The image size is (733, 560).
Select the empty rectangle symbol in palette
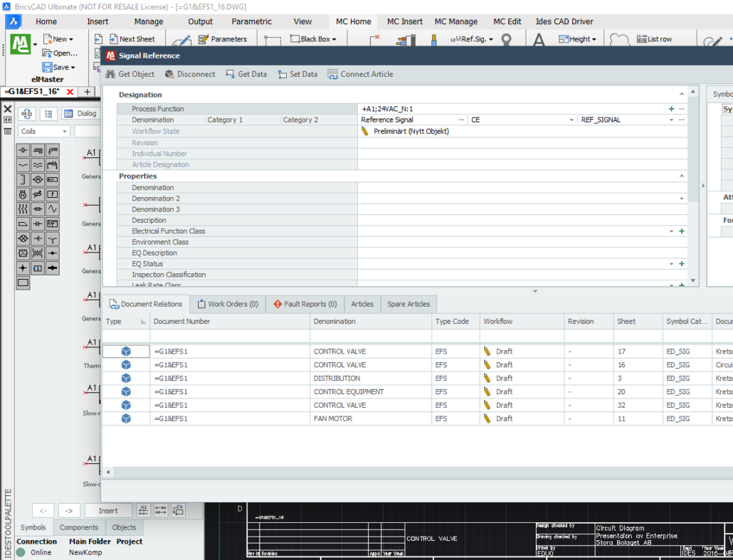pos(23,282)
